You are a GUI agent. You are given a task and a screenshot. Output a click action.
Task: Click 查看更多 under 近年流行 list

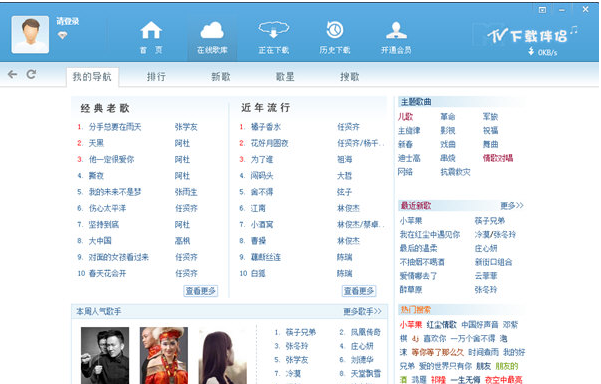pyautogui.click(x=359, y=291)
